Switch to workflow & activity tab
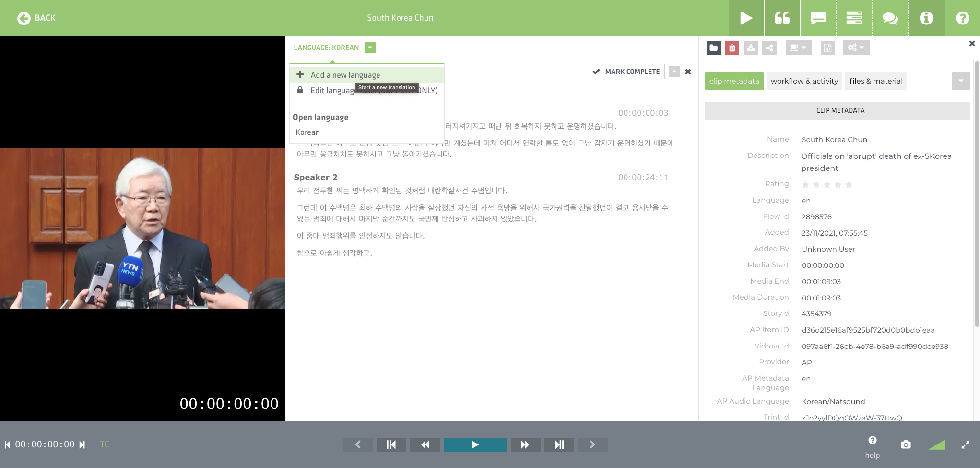Screen dimensions: 980x468 click(804, 81)
